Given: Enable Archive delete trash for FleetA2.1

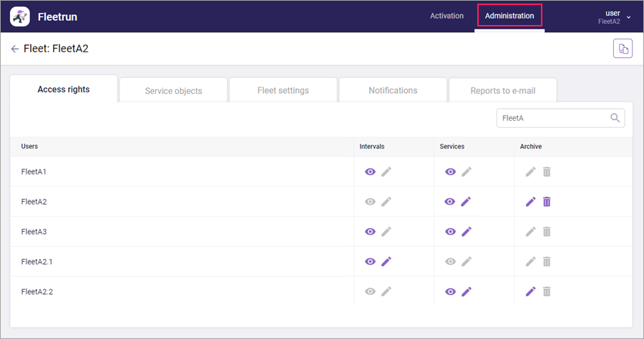Looking at the screenshot, I should [547, 262].
